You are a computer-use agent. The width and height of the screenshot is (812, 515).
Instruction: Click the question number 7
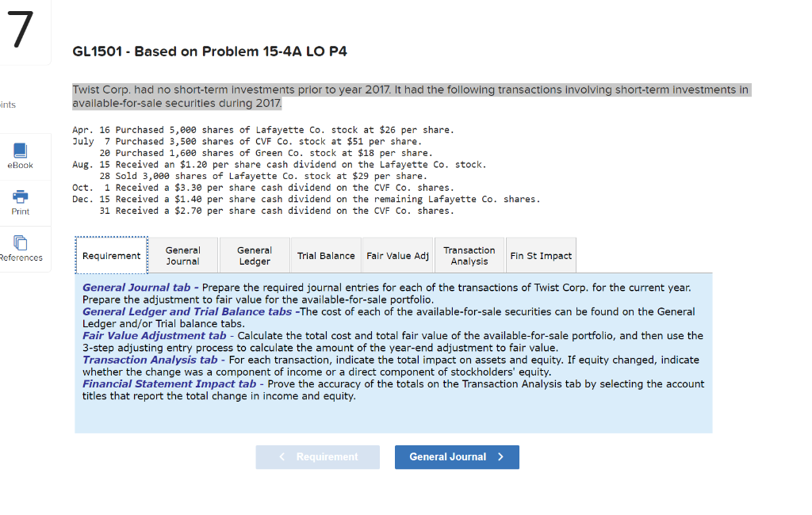click(21, 30)
